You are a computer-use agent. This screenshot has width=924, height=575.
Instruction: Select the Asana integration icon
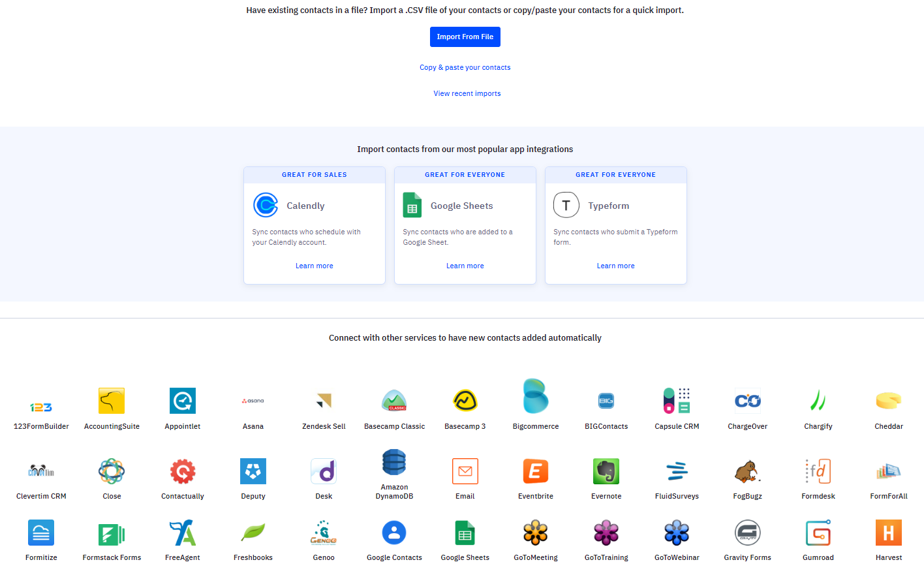tap(253, 401)
